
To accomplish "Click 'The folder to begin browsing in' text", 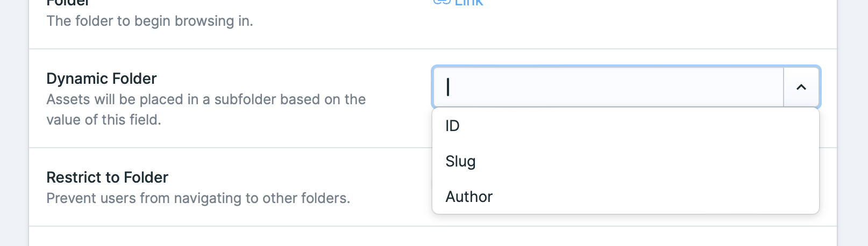I will pyautogui.click(x=150, y=21).
